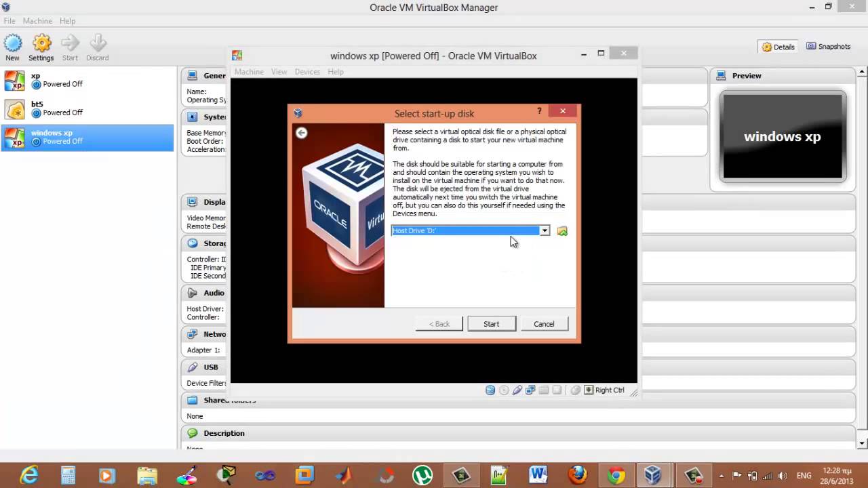This screenshot has width=868, height=488.
Task: Switch to the Details view
Action: (778, 47)
